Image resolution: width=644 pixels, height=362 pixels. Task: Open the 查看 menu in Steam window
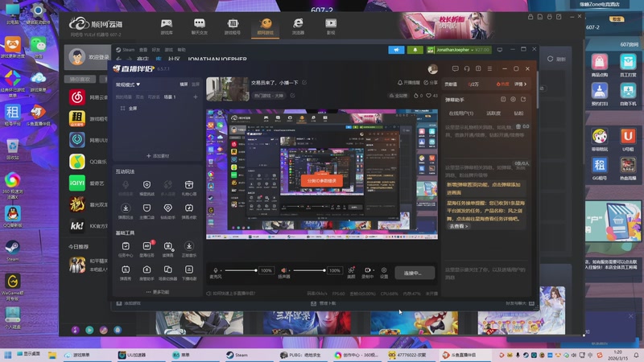coord(143,50)
